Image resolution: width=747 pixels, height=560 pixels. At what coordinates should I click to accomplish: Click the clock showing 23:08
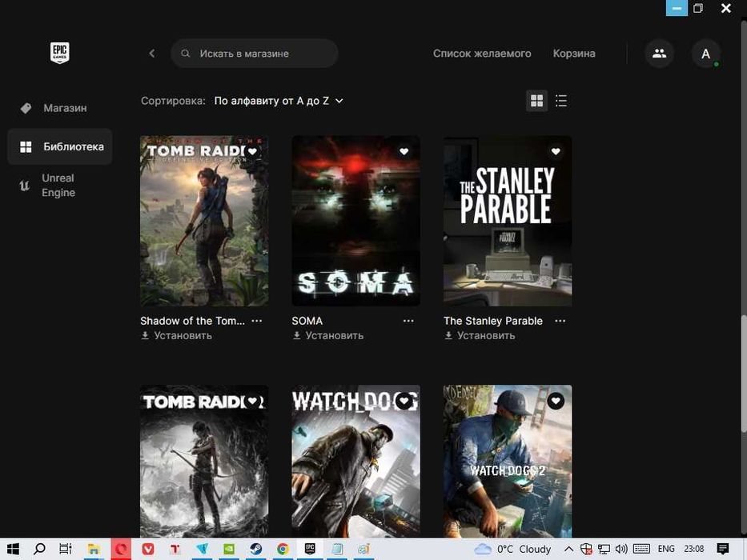coord(694,549)
